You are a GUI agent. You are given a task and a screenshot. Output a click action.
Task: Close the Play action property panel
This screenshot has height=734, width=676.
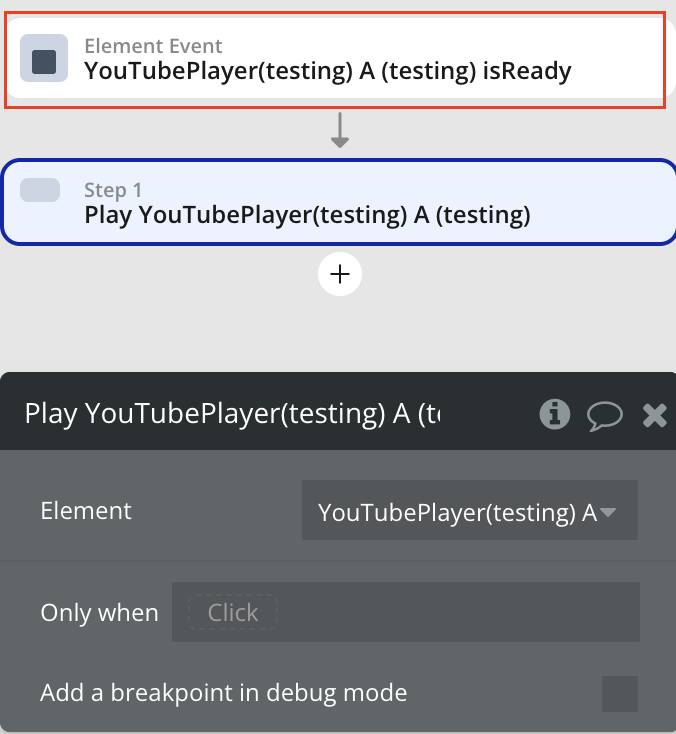[x=654, y=414]
